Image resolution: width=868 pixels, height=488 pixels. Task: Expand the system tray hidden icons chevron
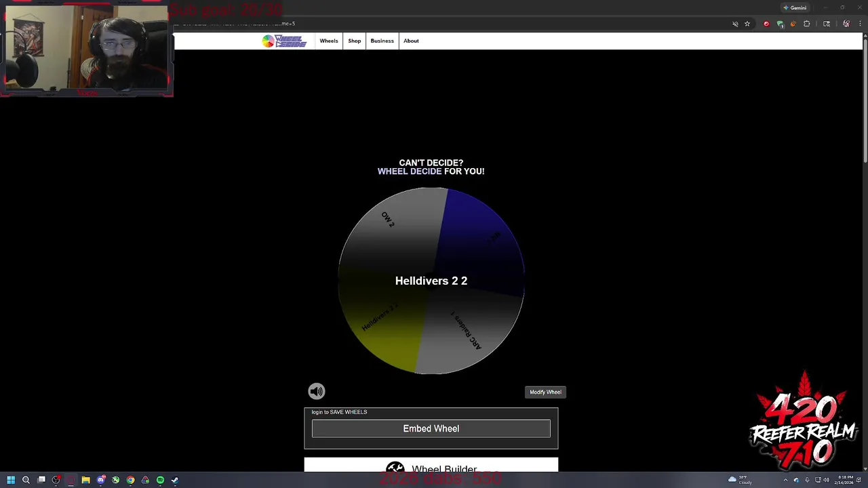(785, 480)
